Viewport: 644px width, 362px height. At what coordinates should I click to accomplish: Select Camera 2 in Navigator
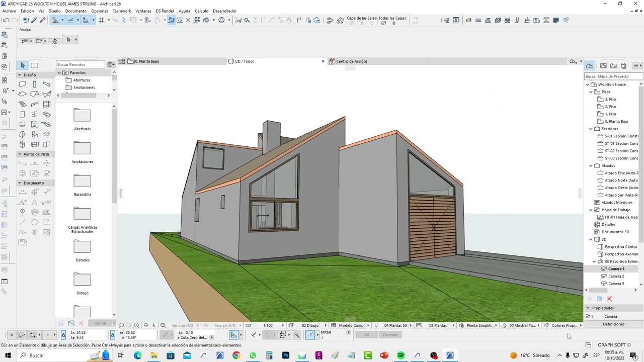tap(616, 277)
